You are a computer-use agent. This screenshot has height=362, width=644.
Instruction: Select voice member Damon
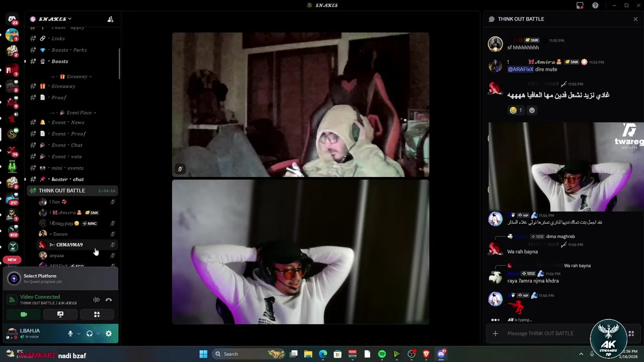[x=77, y=234]
